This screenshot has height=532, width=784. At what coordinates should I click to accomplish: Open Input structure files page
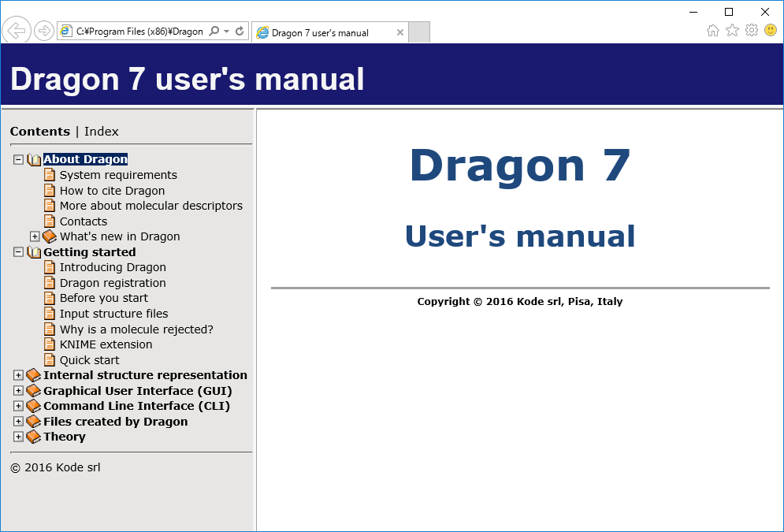[114, 314]
